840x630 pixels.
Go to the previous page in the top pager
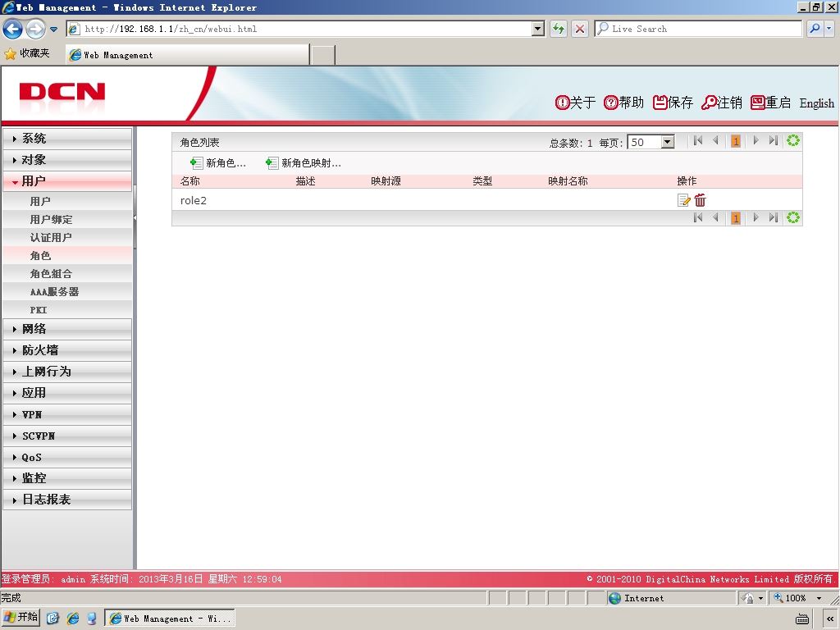coord(715,141)
